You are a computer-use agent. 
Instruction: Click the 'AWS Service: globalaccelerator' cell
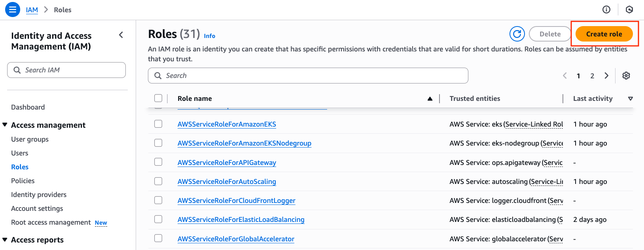[506, 239]
